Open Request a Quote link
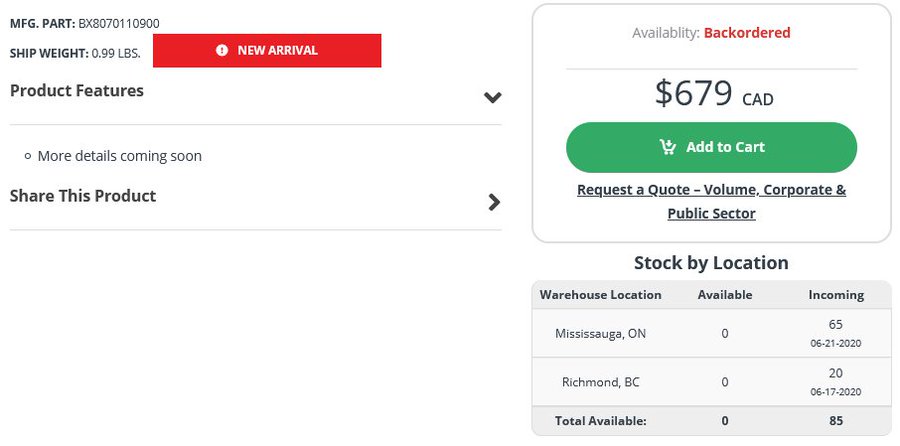Image resolution: width=900 pixels, height=446 pixels. click(x=711, y=201)
